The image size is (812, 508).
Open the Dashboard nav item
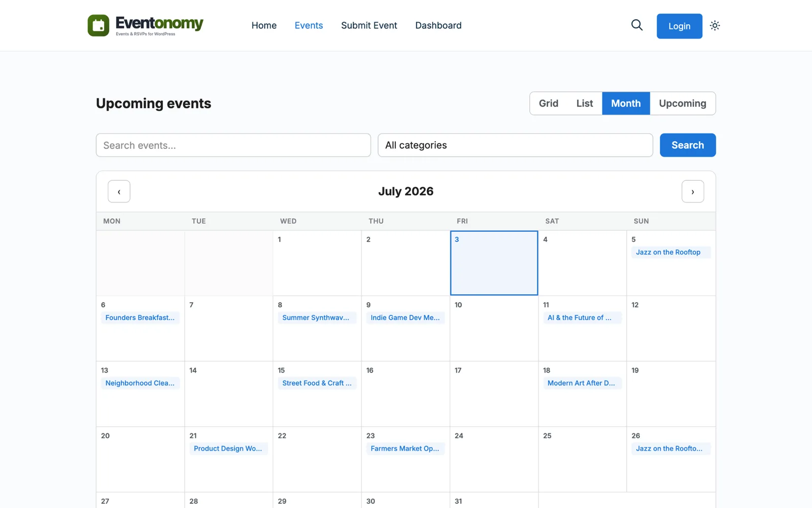[438, 25]
